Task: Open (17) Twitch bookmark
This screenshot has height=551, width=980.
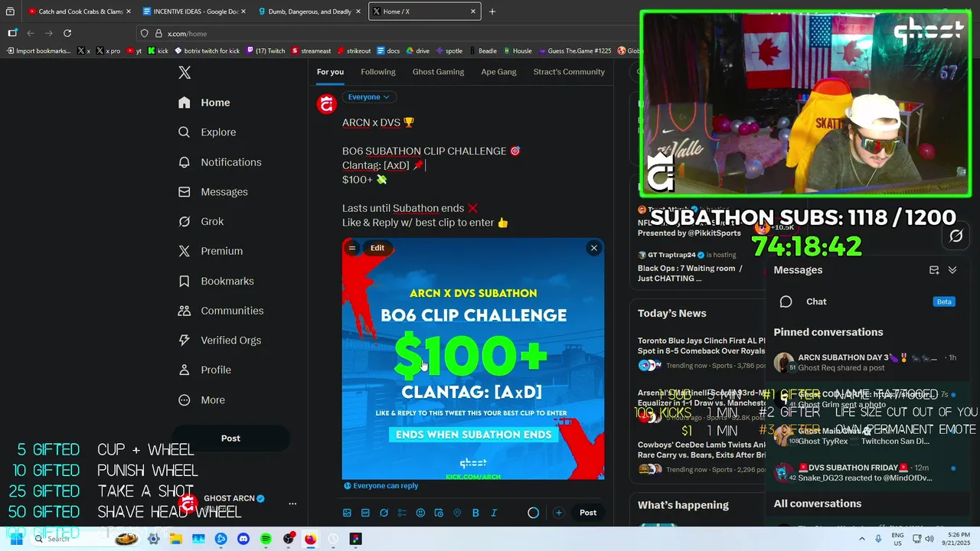Action: tap(265, 51)
